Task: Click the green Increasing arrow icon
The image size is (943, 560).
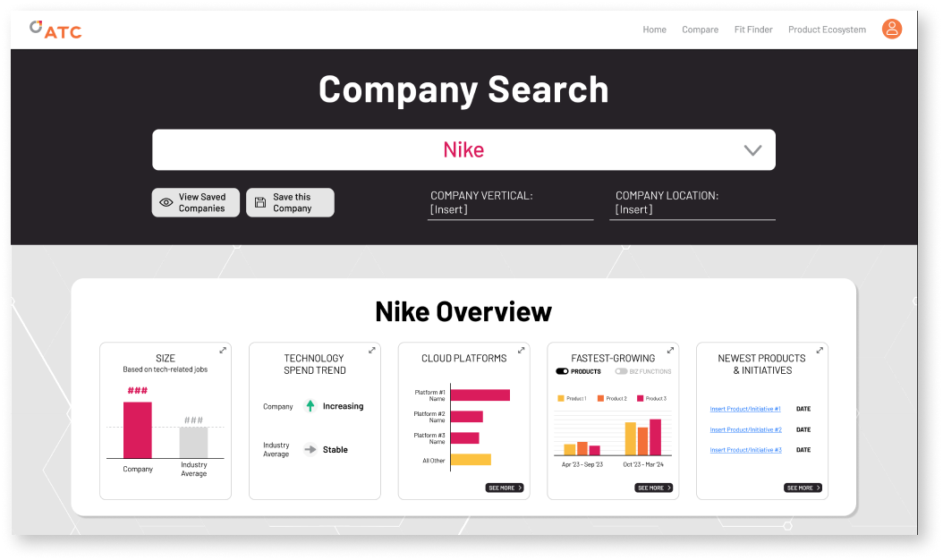Action: 310,406
